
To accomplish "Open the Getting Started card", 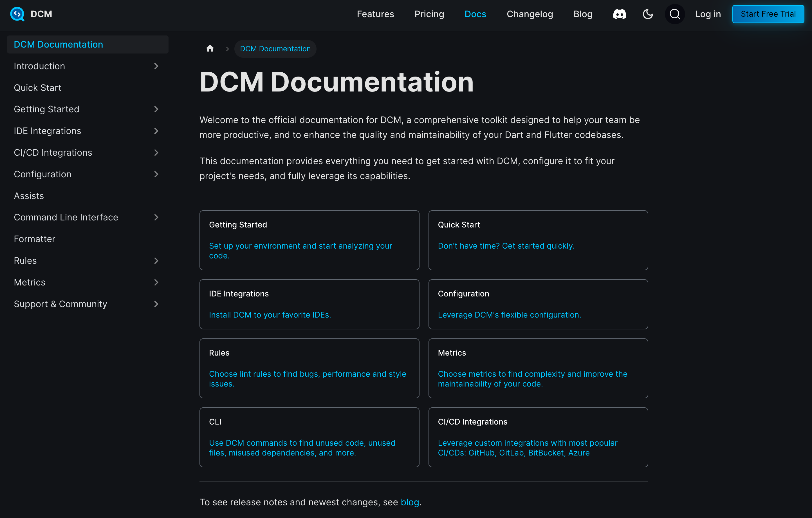I will 309,240.
